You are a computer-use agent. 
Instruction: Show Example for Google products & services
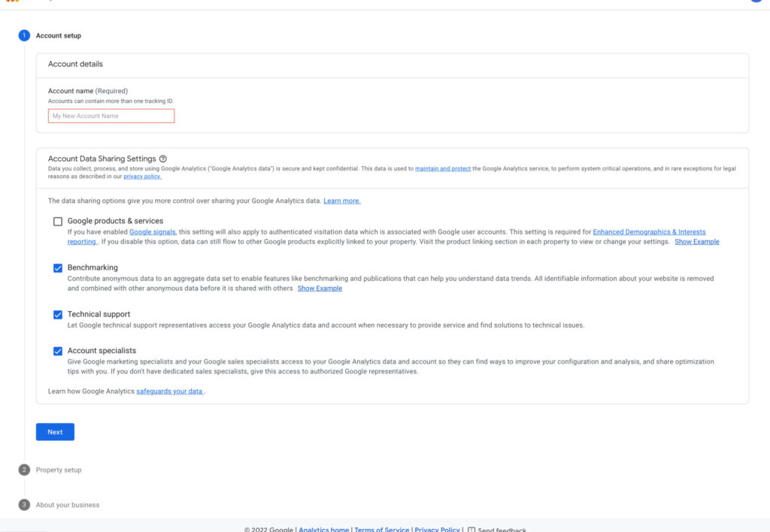point(696,242)
